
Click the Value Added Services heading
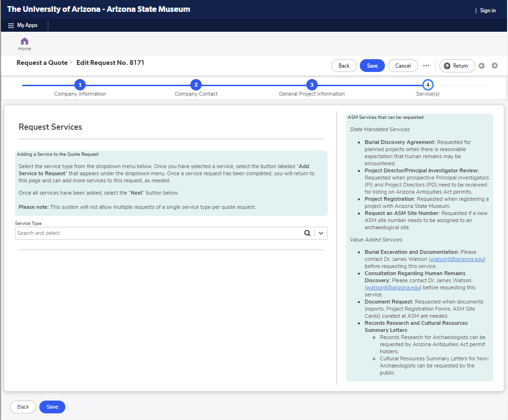[x=376, y=240]
